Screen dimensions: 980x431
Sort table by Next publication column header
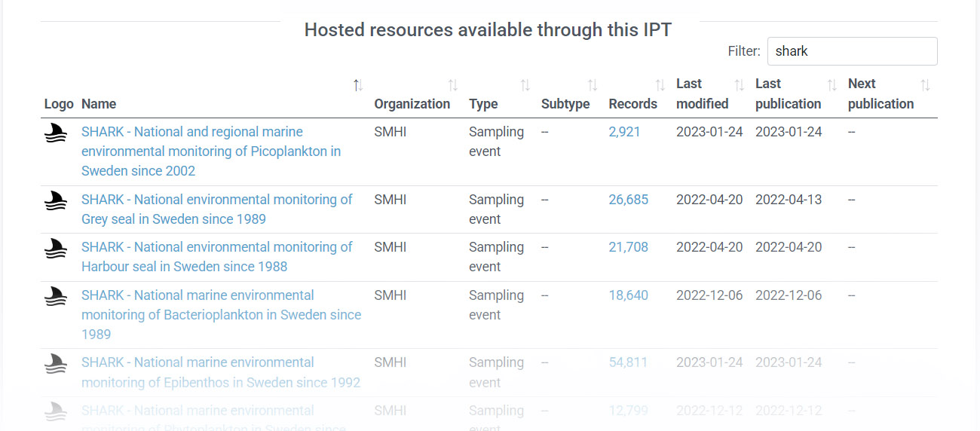point(880,93)
